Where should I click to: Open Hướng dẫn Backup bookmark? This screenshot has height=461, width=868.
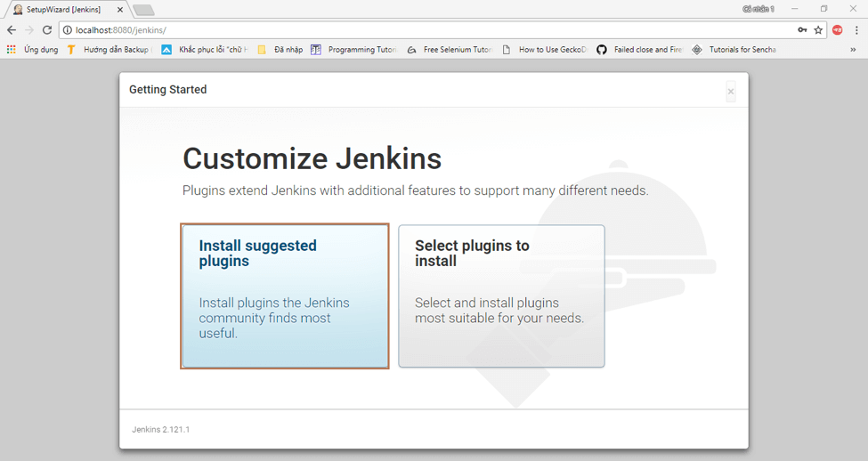coord(109,50)
